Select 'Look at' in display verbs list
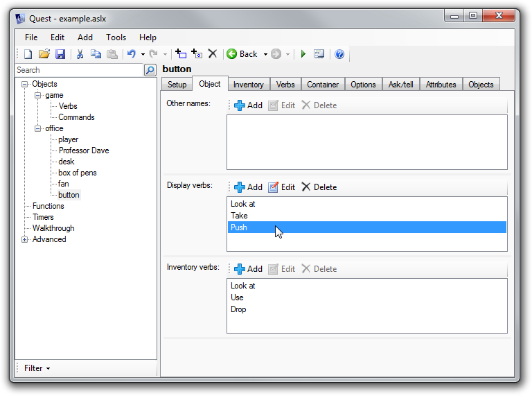 click(366, 204)
